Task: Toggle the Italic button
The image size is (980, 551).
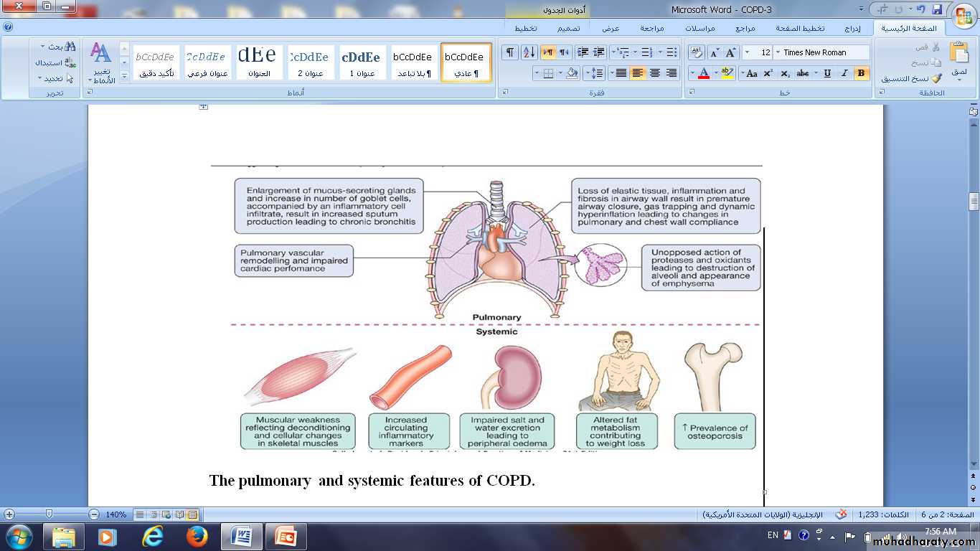Action: coord(844,73)
